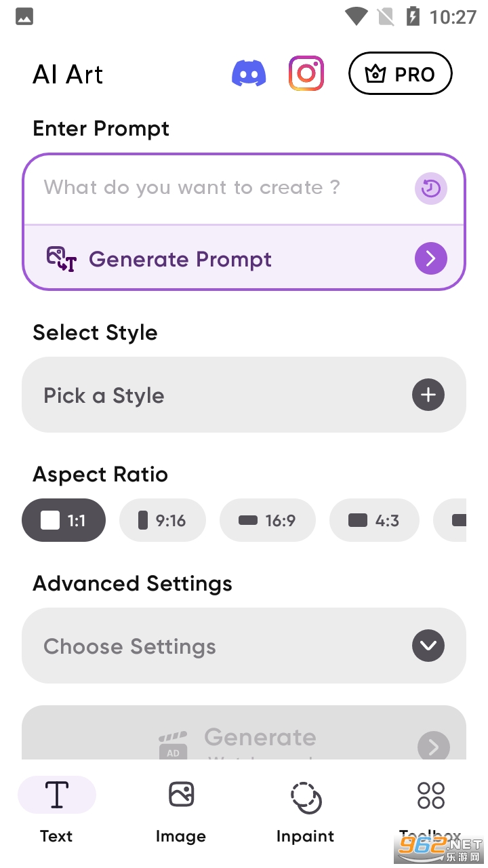
Task: Tap the Inpaint dashed-circle icon
Action: coord(306,797)
